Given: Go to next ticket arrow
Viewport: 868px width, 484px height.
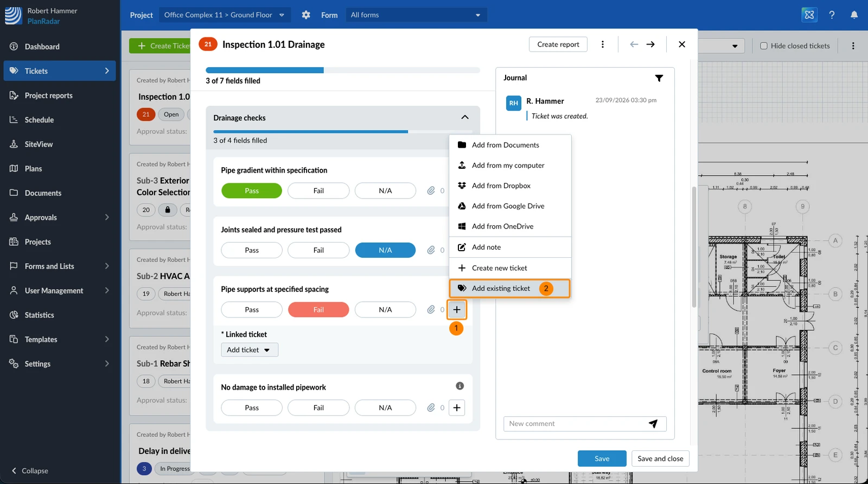Looking at the screenshot, I should [x=650, y=44].
